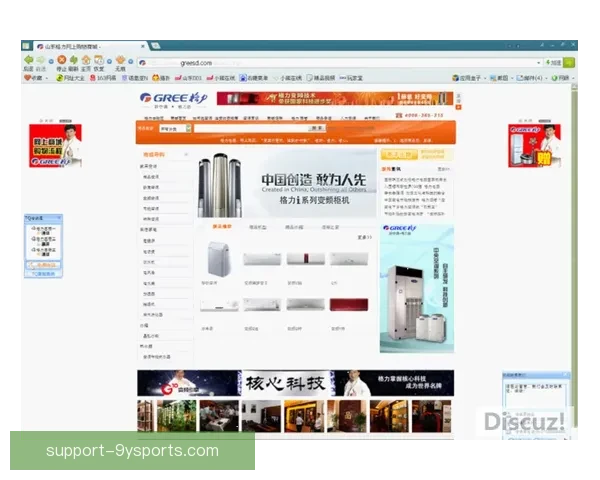600x480 pixels.
Task: Click the sidebar toggle icon left of tabs
Action: pos(26,46)
